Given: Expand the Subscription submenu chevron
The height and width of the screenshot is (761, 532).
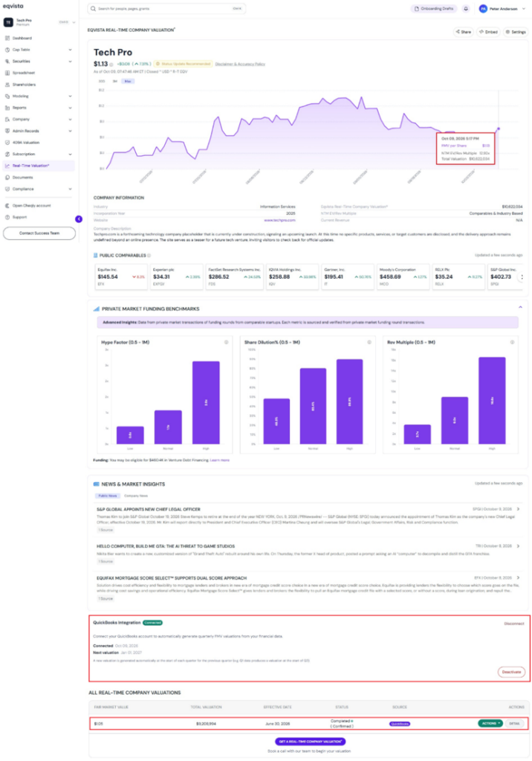Looking at the screenshot, I should (x=71, y=155).
